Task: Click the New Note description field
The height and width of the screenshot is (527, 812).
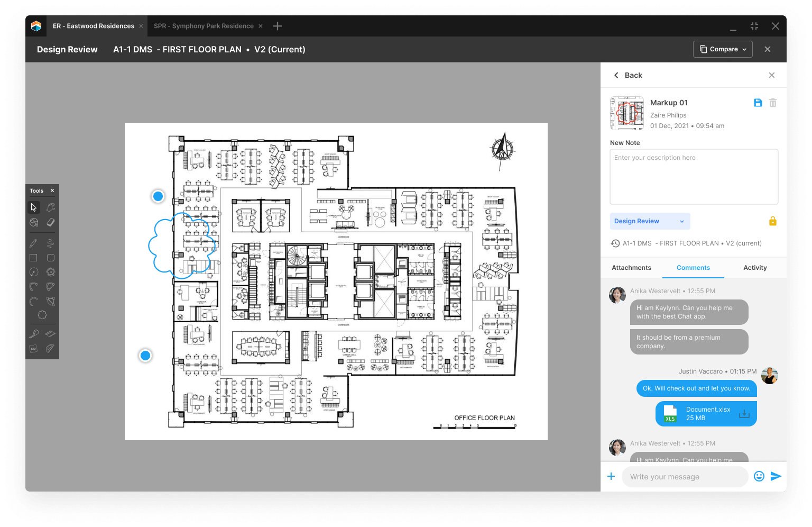Action: pos(694,177)
